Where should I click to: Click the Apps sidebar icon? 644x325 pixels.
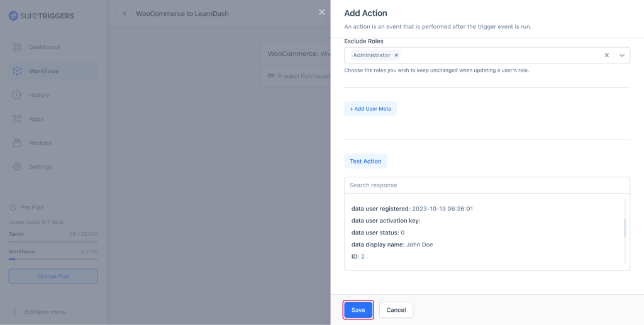pyautogui.click(x=17, y=119)
